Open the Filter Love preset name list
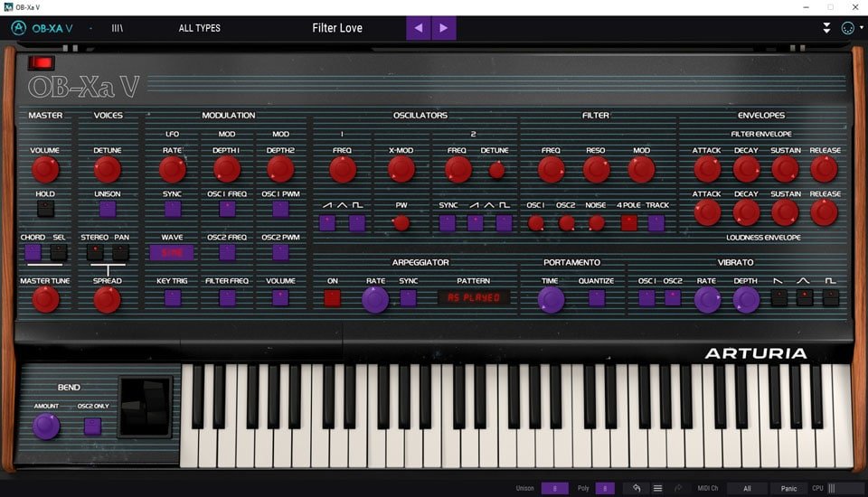The height and width of the screenshot is (497, 868). pyautogui.click(x=337, y=28)
